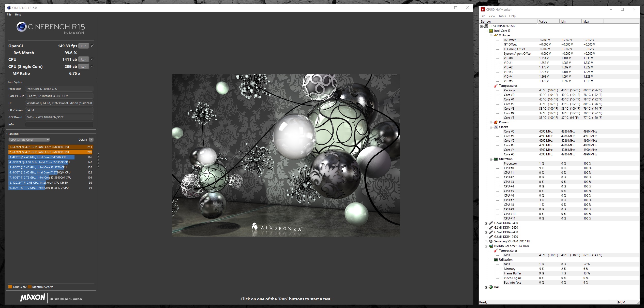
Task: Click the Voltages lightning bolt icon
Action: (496, 35)
